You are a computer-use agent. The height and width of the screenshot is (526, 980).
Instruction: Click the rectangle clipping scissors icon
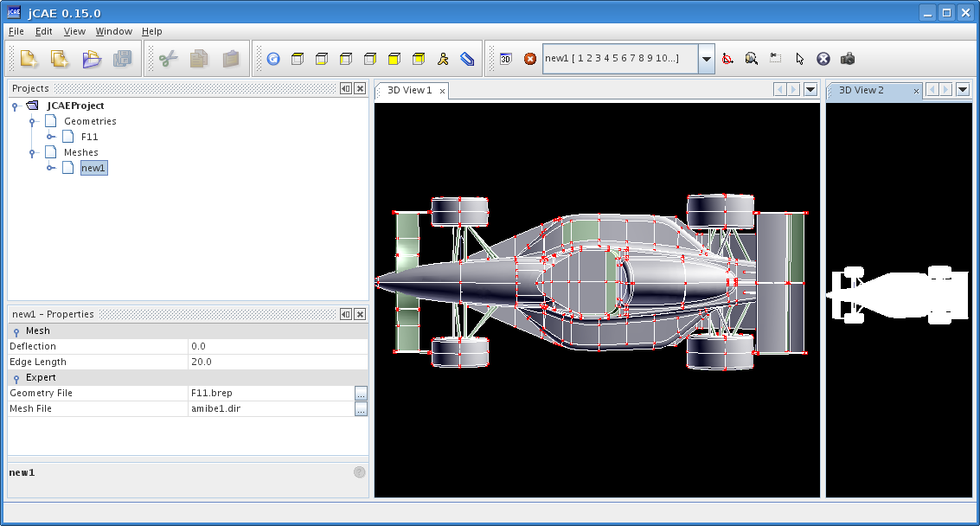click(776, 58)
